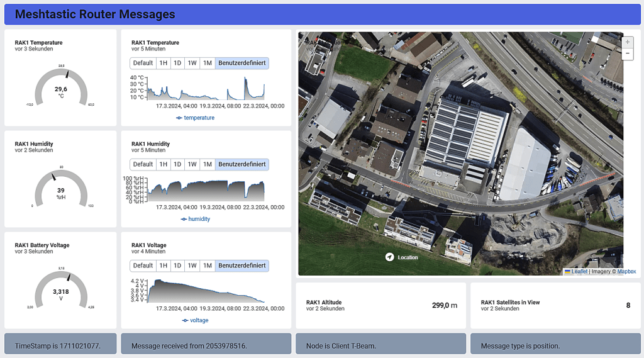Click the RAK1 Satellites in View card

[555, 305]
